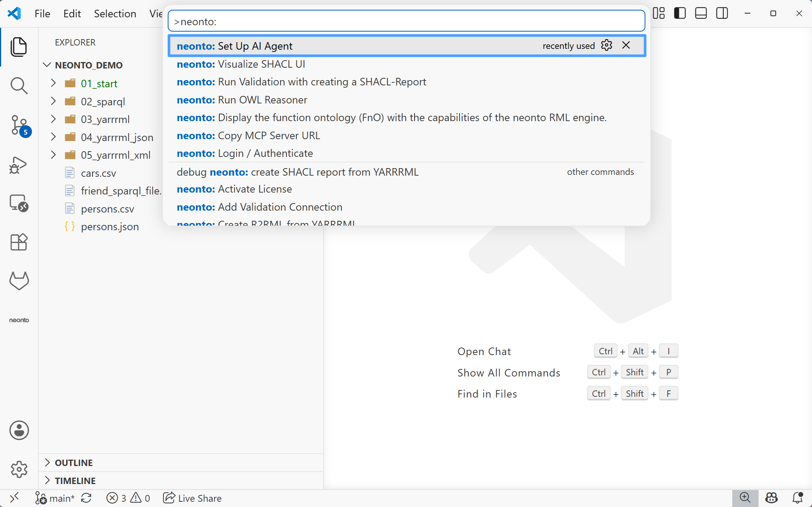This screenshot has width=812, height=507.
Task: Open the Edit menu
Action: click(x=72, y=14)
